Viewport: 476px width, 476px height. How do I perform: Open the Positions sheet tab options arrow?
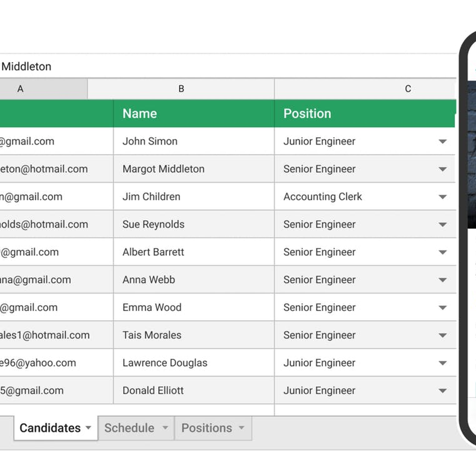coord(242,428)
